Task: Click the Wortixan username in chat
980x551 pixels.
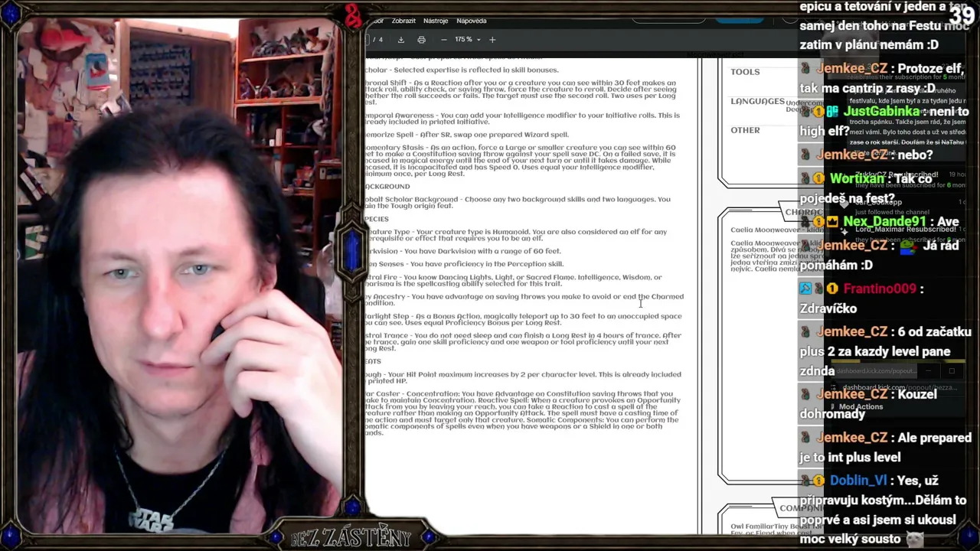Action: (857, 179)
